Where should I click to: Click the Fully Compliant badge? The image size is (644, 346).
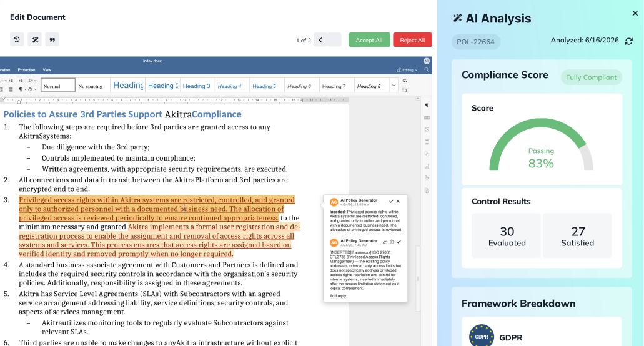(591, 77)
